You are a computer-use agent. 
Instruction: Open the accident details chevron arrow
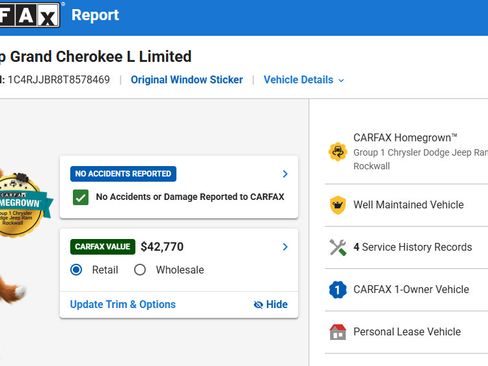[285, 174]
